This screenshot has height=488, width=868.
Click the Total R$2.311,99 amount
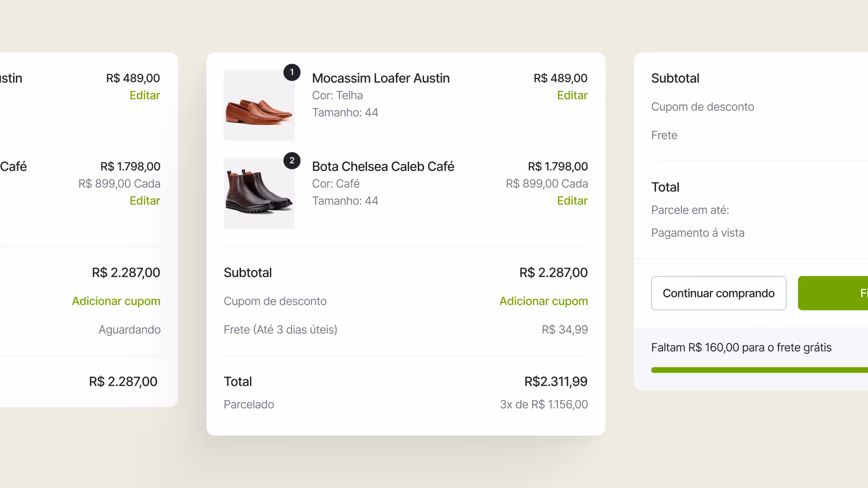pos(556,382)
